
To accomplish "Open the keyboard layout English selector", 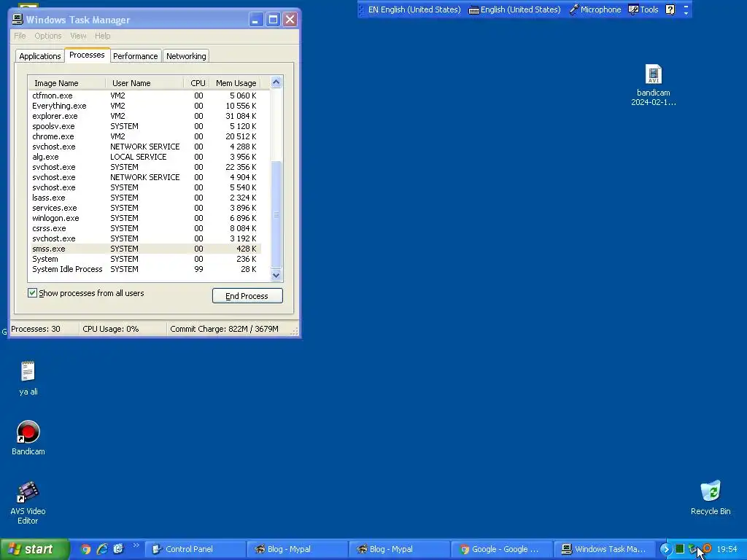I will [514, 9].
